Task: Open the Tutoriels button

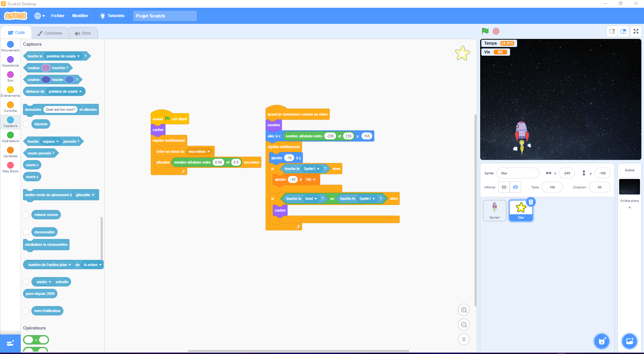Action: point(112,16)
